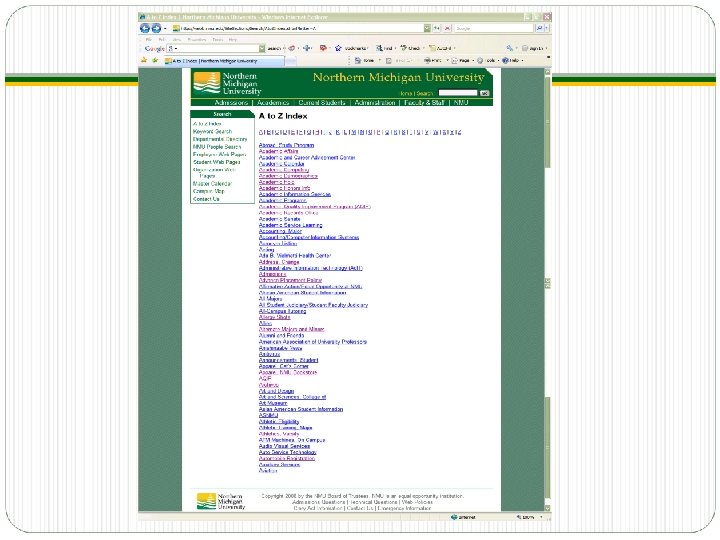Open the IE View menu
The width and height of the screenshot is (720, 540).
pos(176,39)
